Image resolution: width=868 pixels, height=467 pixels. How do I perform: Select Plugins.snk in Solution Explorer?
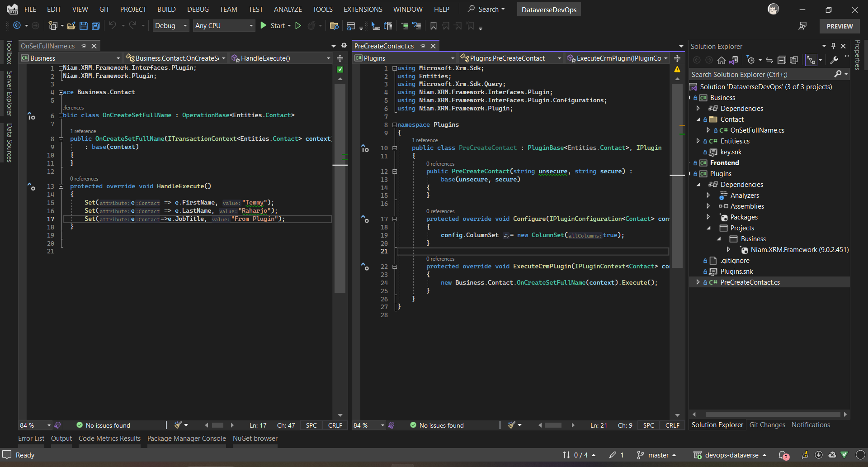pyautogui.click(x=736, y=271)
